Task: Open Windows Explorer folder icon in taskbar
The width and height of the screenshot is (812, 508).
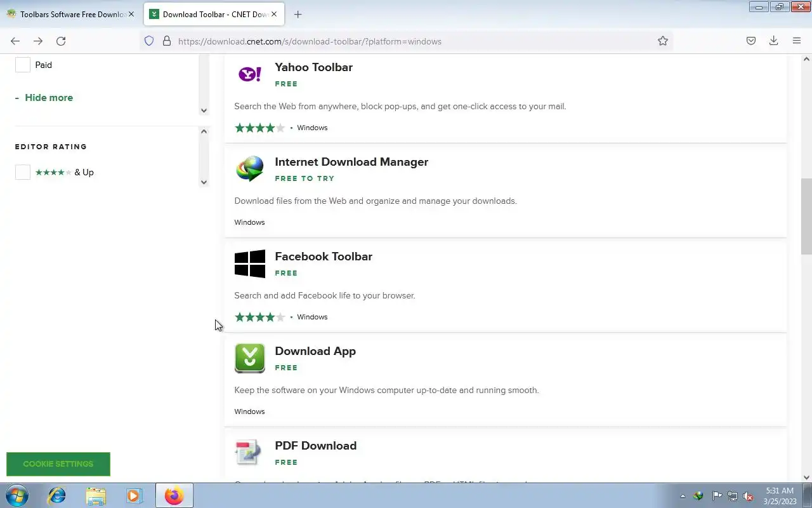Action: 96,495
